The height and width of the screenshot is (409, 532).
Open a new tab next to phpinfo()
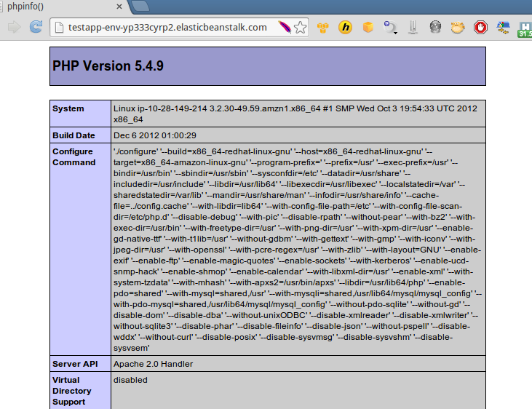pyautogui.click(x=140, y=6)
